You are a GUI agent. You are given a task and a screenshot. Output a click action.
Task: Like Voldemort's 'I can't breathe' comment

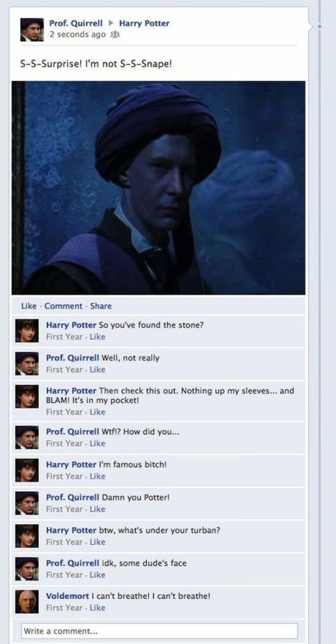click(97, 608)
